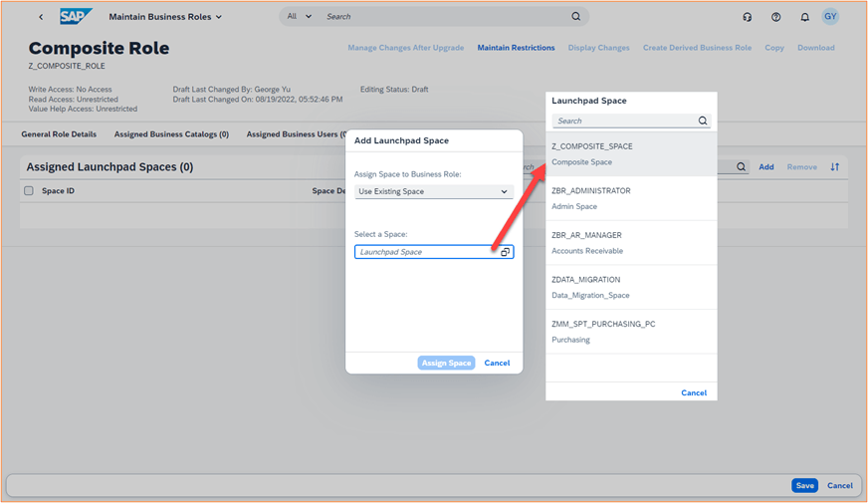Viewport: 868px width, 503px height.
Task: Click the SAP logo
Action: pyautogui.click(x=76, y=17)
